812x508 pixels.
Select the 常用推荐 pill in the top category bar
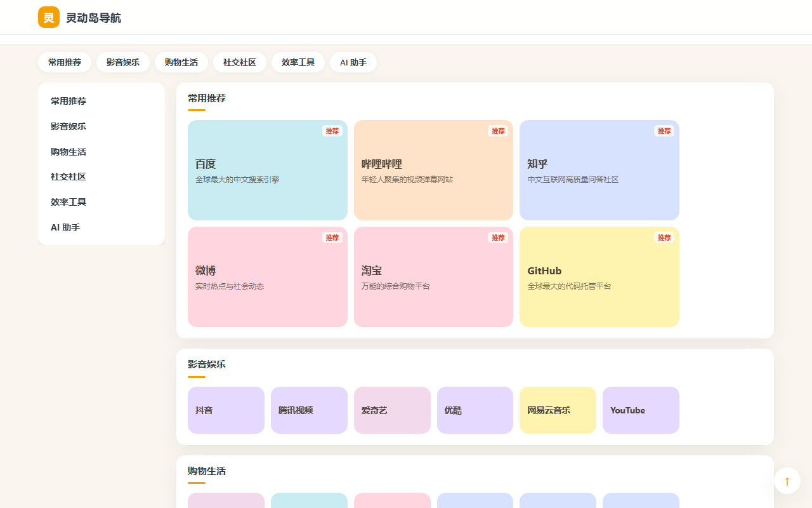65,62
